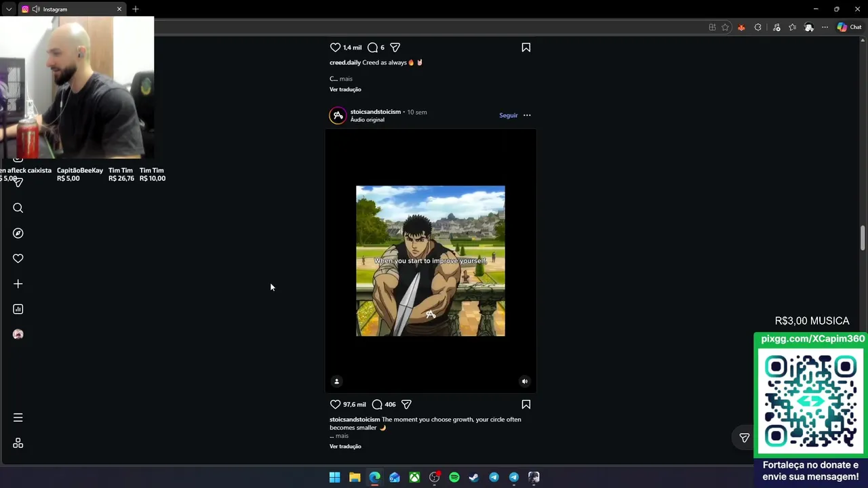Click the page's vertical scrollbar thumb
The image size is (868, 488).
click(x=863, y=239)
